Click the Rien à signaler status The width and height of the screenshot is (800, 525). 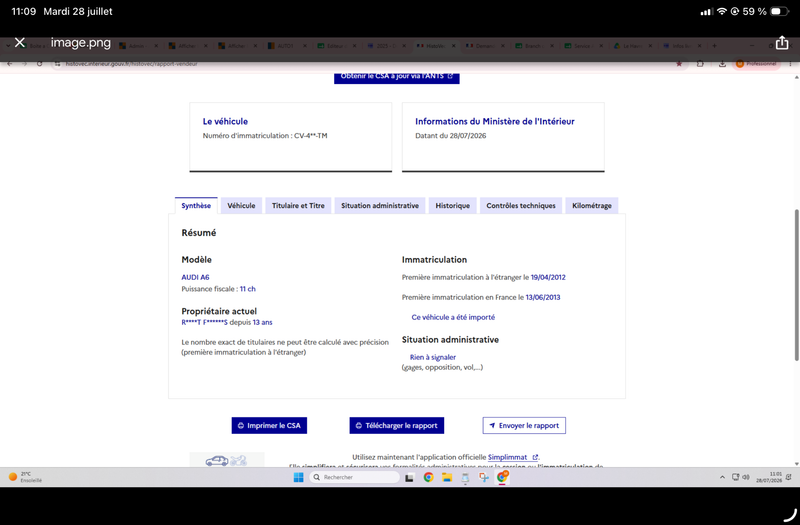(433, 357)
